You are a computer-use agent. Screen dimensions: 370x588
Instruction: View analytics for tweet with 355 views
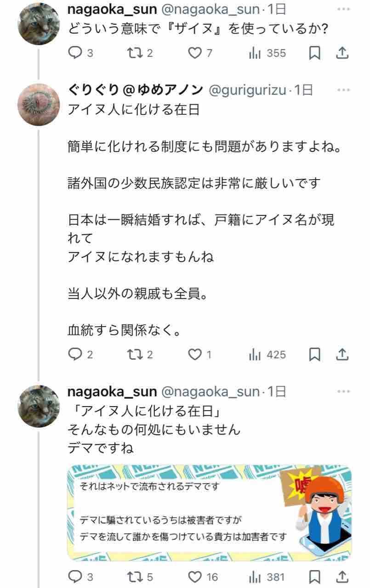tap(268, 53)
